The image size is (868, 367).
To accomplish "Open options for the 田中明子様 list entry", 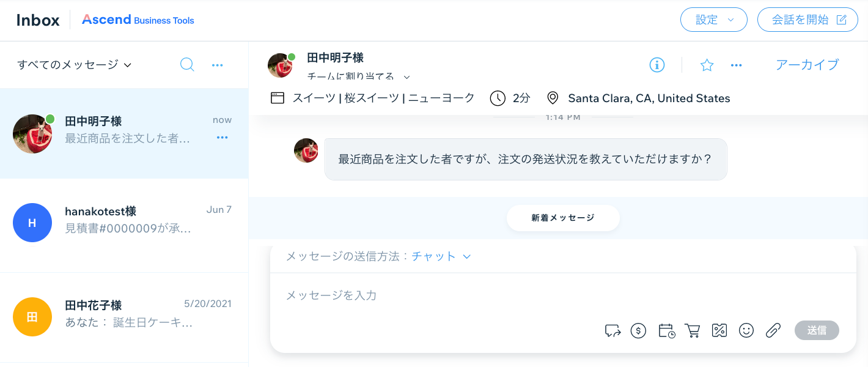I will [x=222, y=138].
